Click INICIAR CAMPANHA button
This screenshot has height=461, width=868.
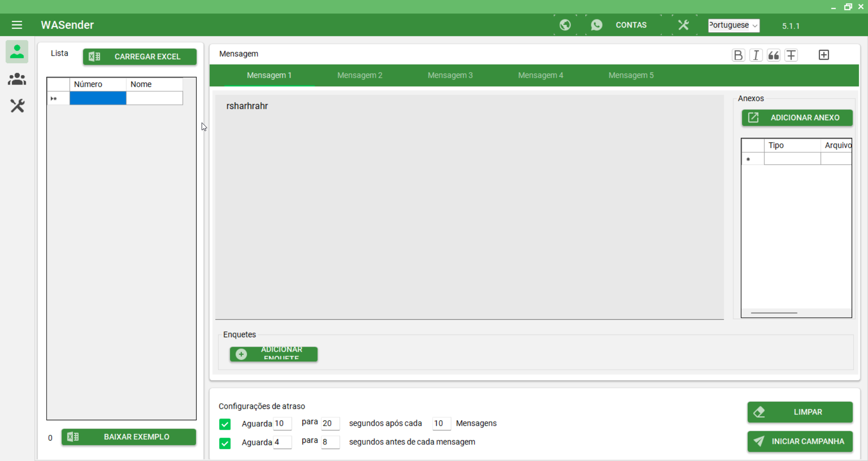(x=800, y=442)
